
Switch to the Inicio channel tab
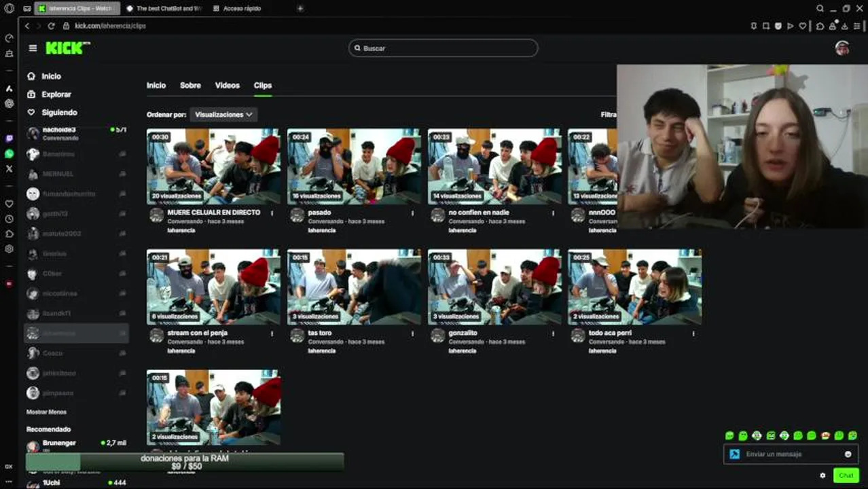pyautogui.click(x=156, y=86)
